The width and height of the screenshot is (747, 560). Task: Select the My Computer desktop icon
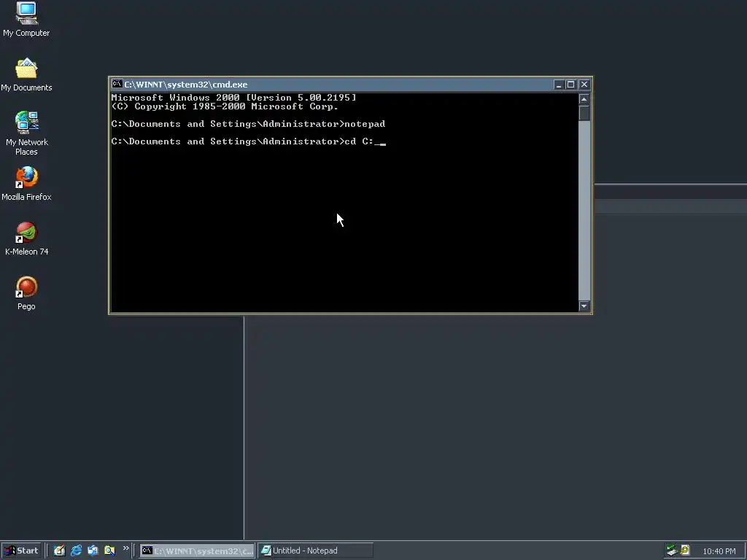coord(26,19)
